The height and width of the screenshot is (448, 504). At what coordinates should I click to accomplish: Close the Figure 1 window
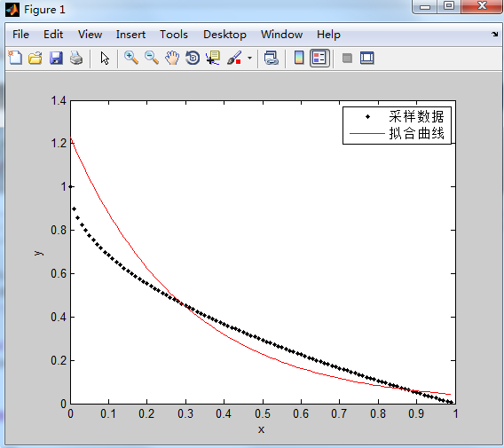482,6
